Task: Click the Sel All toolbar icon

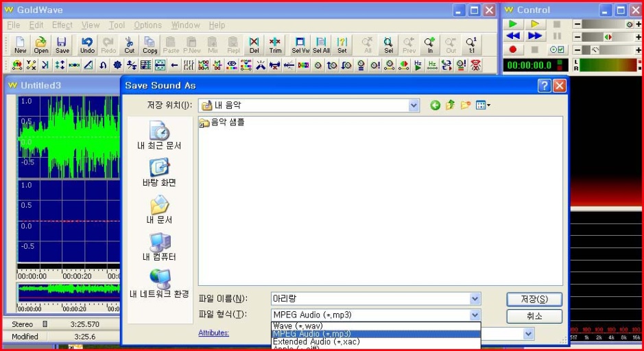Action: tap(321, 45)
